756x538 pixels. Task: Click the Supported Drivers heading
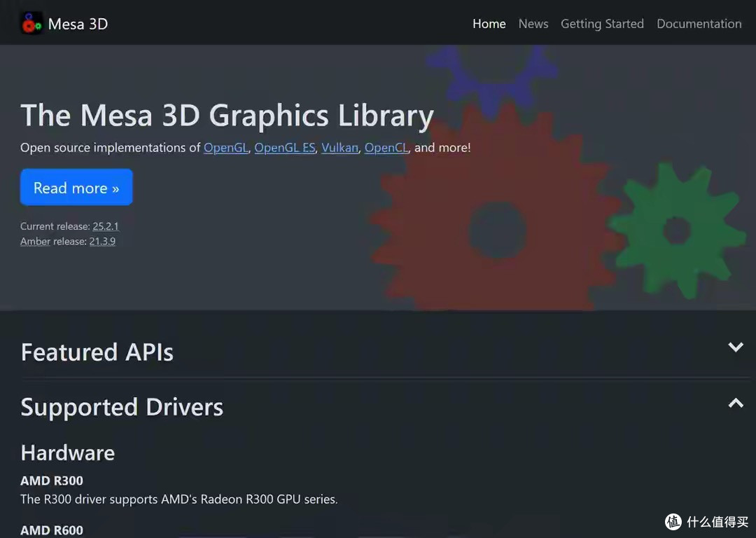pyautogui.click(x=122, y=407)
